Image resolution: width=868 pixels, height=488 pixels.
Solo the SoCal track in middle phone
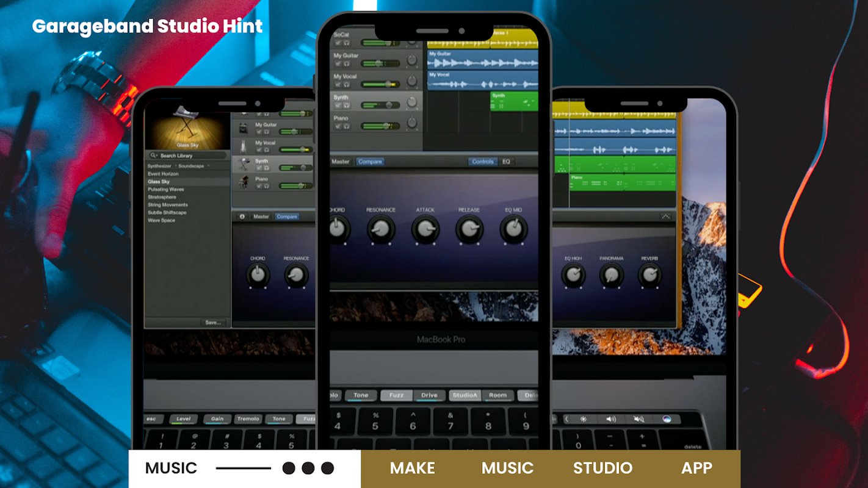[346, 43]
